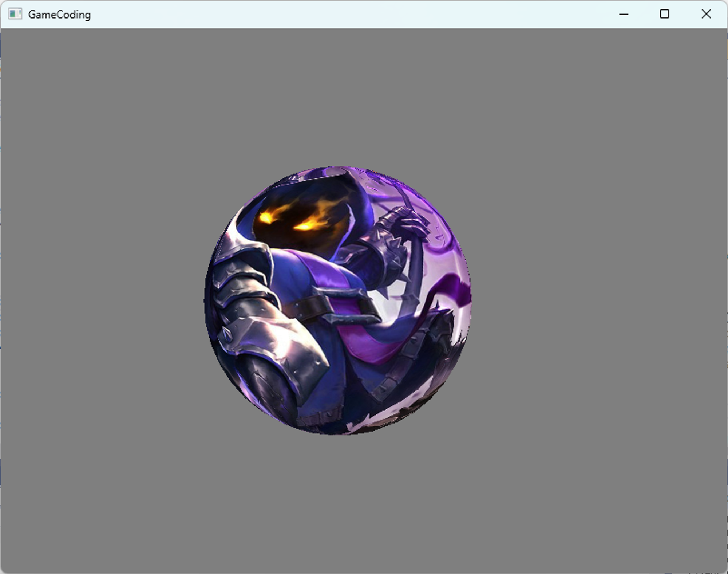Screen dimensions: 728x574
Task: Click the GameCoding title text
Action: click(59, 15)
